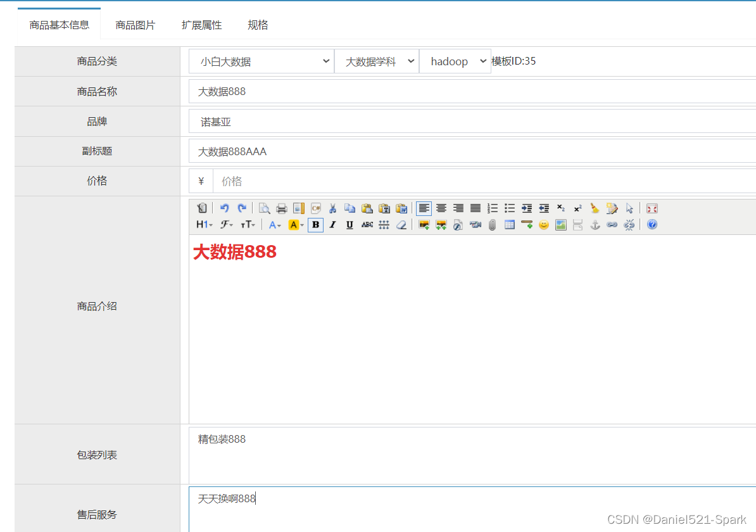
Task: Click the Redo arrow in editor toolbar
Action: tap(242, 208)
